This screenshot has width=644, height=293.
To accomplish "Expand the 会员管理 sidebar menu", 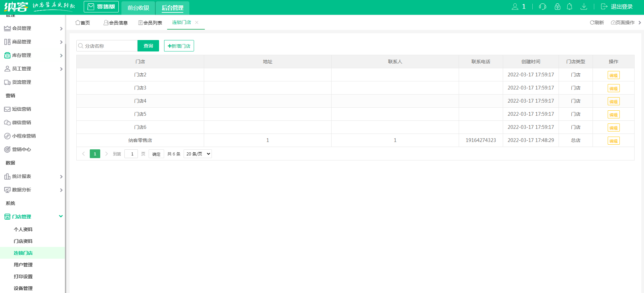I will pyautogui.click(x=32, y=28).
